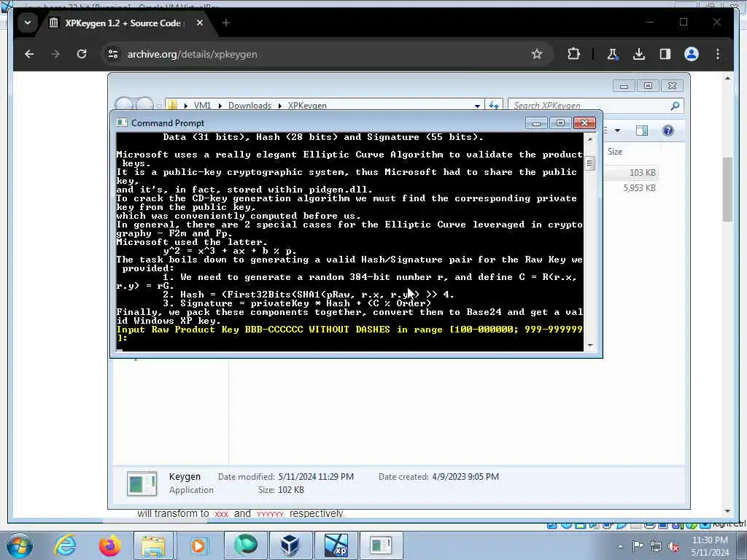The height and width of the screenshot is (560, 747).
Task: Reload the archive.org page
Action: [82, 54]
